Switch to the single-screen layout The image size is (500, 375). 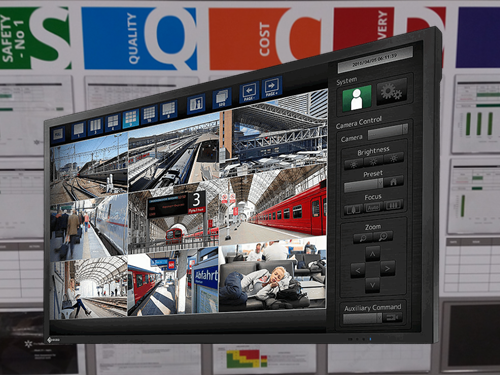pyautogui.click(x=79, y=129)
